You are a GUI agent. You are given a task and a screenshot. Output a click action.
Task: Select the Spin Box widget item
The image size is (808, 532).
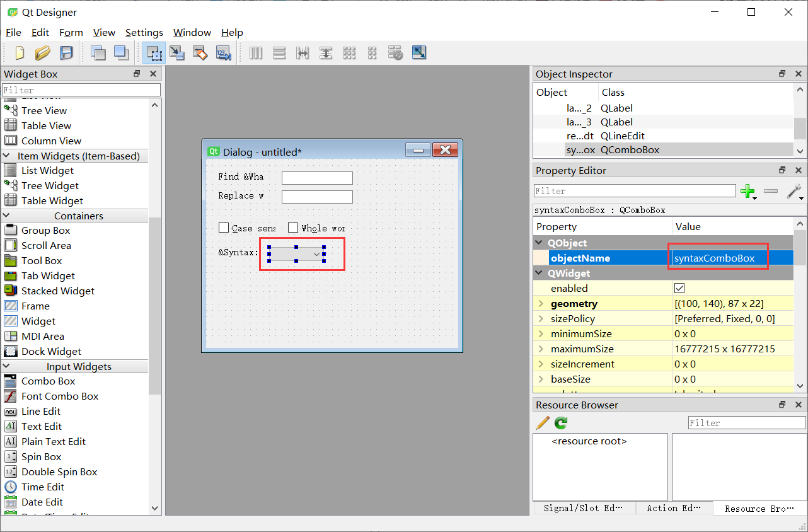(41, 456)
